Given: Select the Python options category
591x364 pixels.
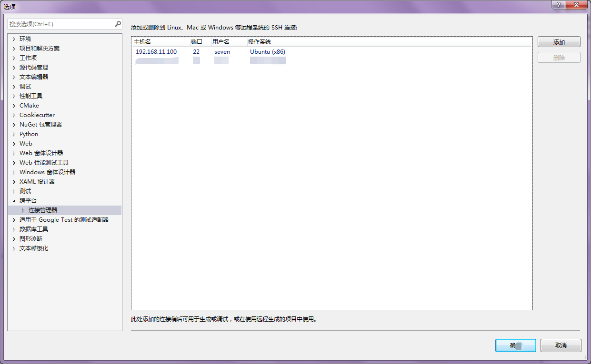Looking at the screenshot, I should (29, 134).
